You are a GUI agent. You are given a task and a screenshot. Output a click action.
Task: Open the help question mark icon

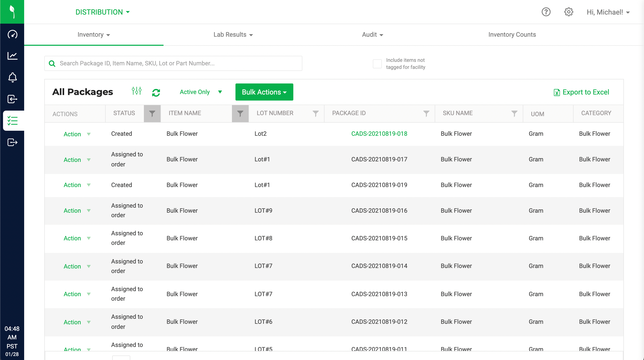[x=546, y=12]
